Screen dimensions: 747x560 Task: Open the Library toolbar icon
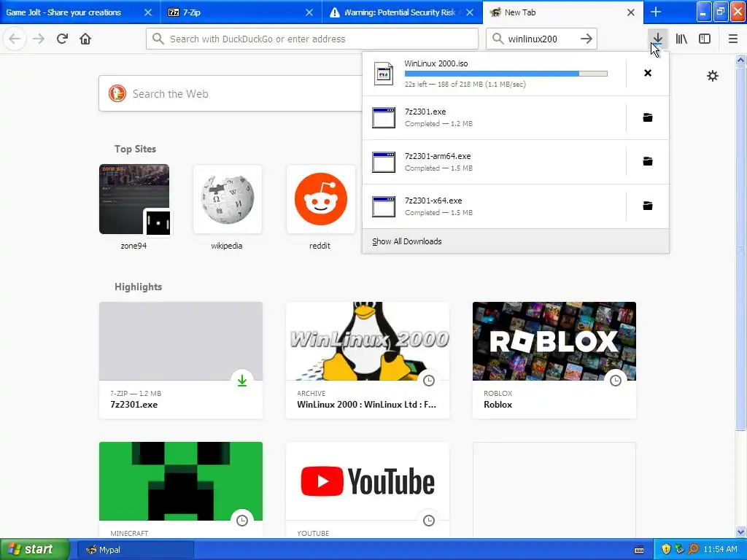tap(682, 39)
